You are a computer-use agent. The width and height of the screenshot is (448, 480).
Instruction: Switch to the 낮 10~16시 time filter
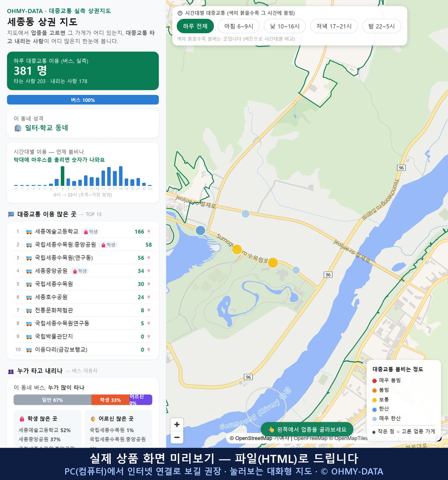[x=285, y=26]
